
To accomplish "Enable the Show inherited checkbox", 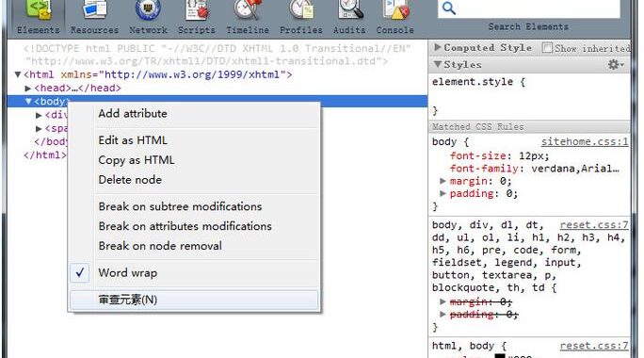I will point(547,48).
